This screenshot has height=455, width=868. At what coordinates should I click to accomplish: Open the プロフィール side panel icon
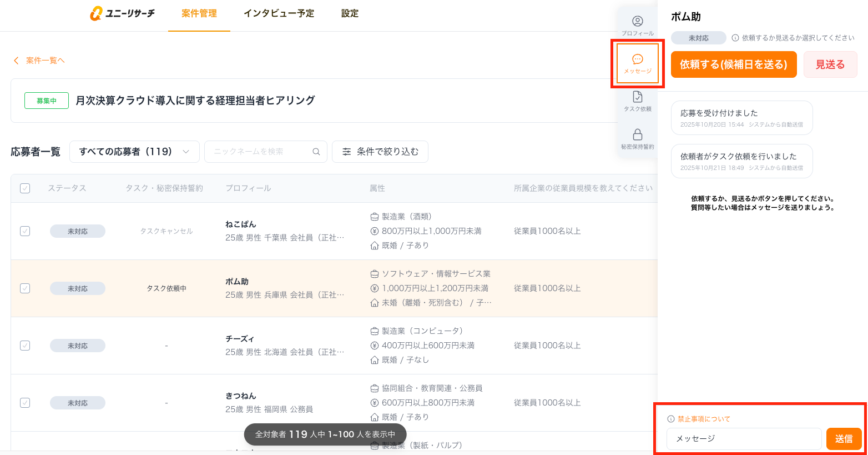638,22
